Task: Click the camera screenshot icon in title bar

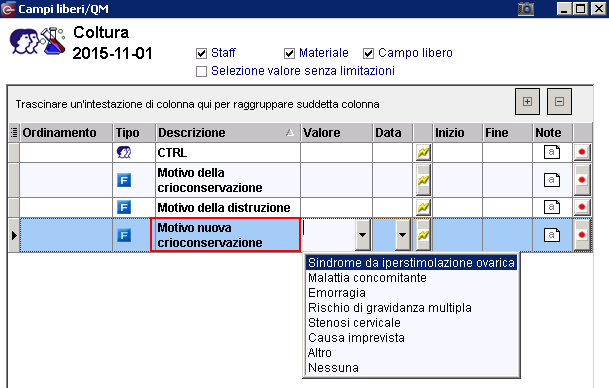Action: click(526, 9)
